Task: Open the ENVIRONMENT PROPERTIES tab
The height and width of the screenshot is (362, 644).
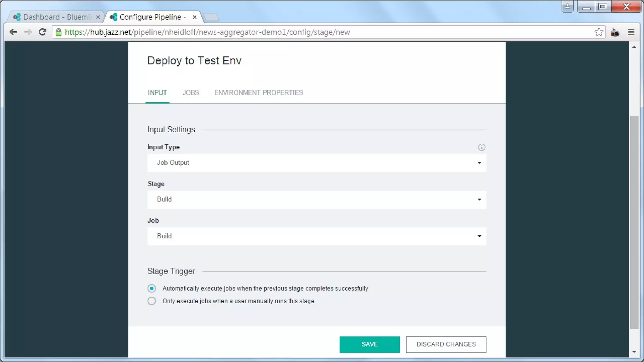Action: click(258, 93)
